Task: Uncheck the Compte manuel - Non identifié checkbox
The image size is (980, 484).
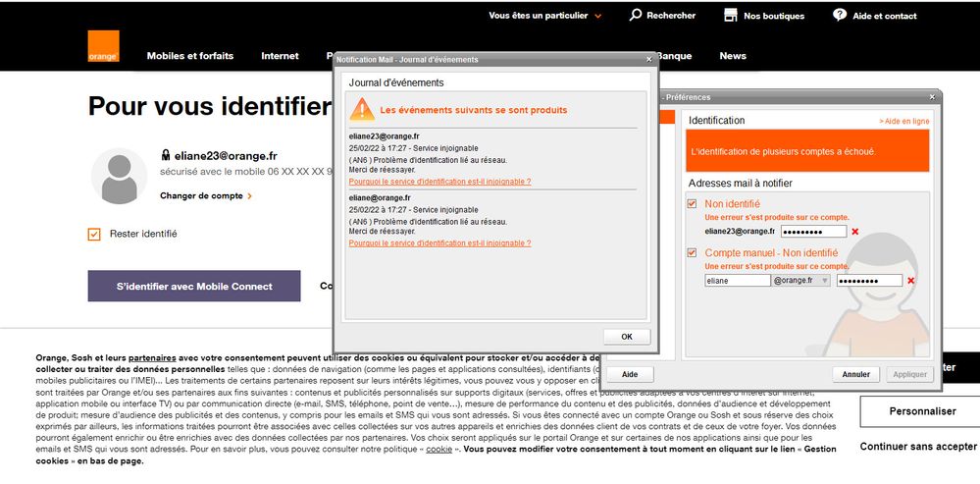Action: 692,252
